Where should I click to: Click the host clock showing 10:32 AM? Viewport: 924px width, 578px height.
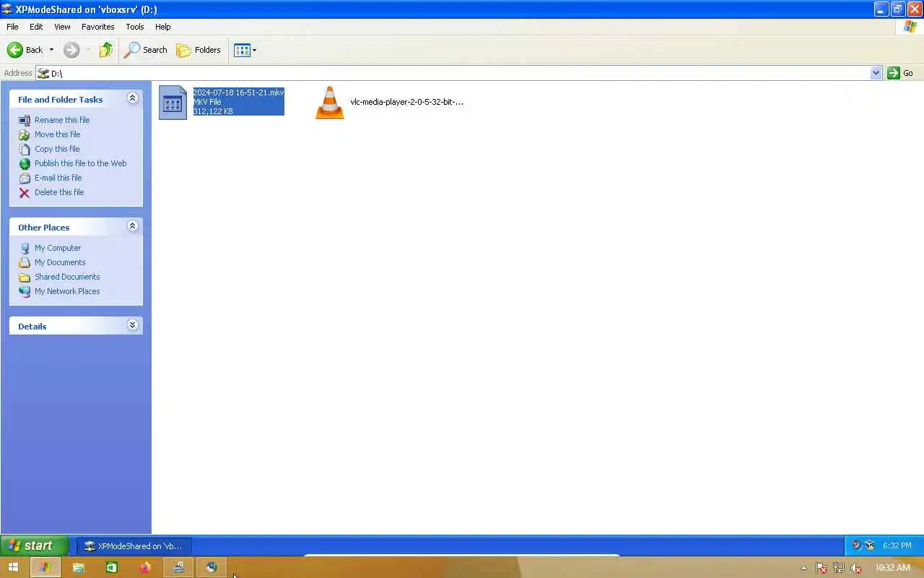[x=892, y=568]
